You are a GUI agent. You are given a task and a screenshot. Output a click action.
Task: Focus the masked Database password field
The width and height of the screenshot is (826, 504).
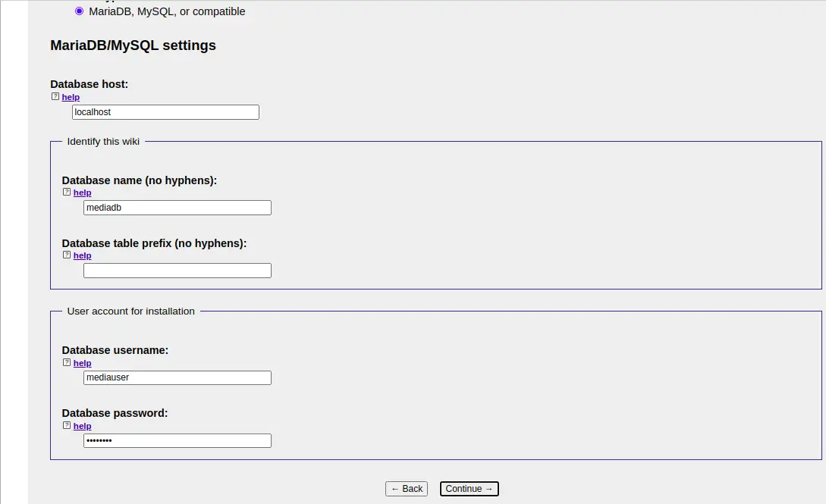click(x=177, y=440)
